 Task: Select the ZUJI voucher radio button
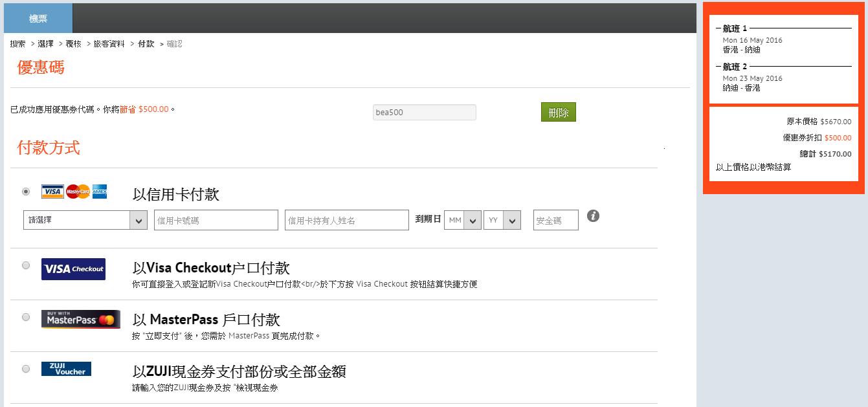point(26,369)
